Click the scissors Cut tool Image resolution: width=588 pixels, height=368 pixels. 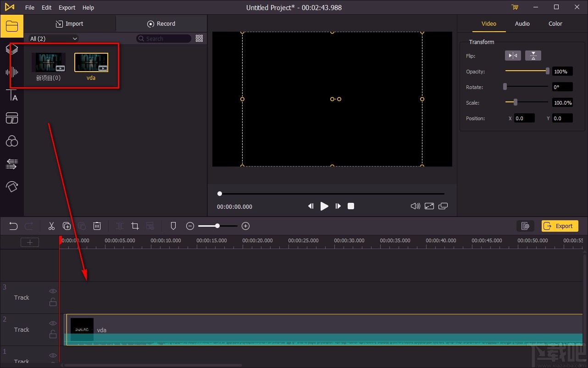pyautogui.click(x=51, y=226)
